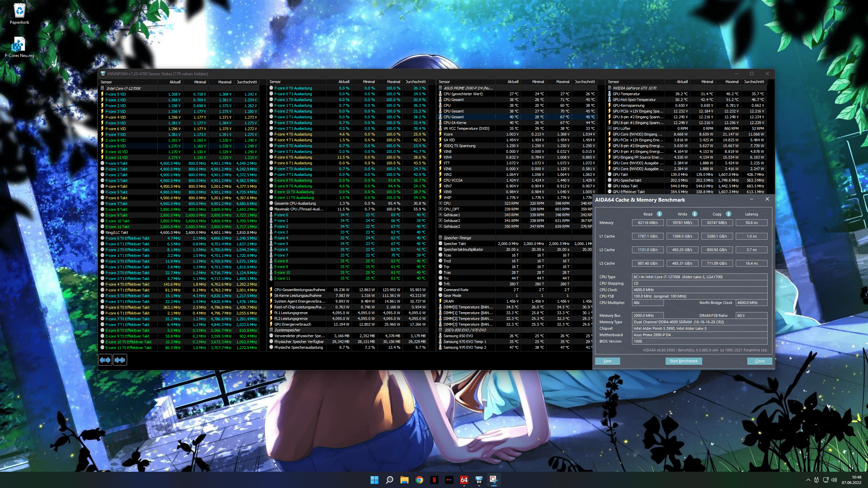This screenshot has height=488, width=868.
Task: Maximize the HWiNFO64 Sensor Status window
Action: pos(752,74)
